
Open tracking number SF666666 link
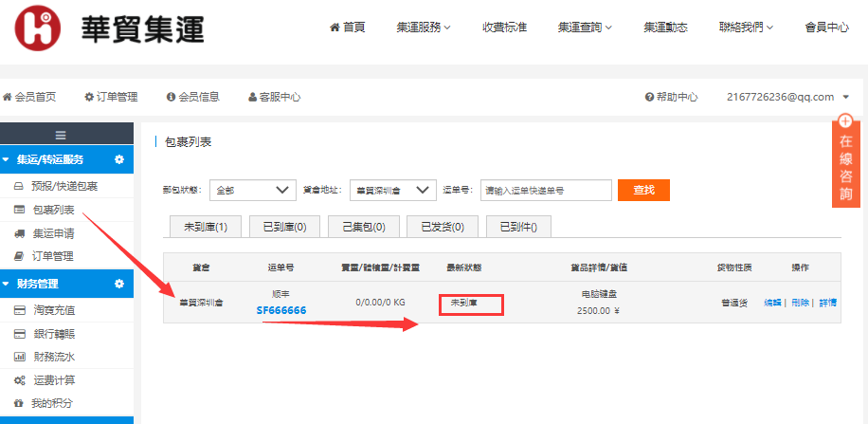[x=280, y=310]
